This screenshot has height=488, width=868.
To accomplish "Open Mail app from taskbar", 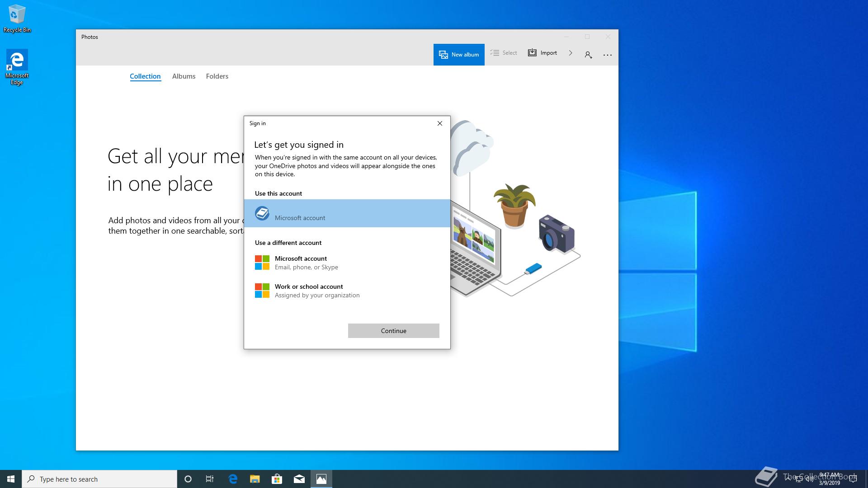I will (x=299, y=479).
